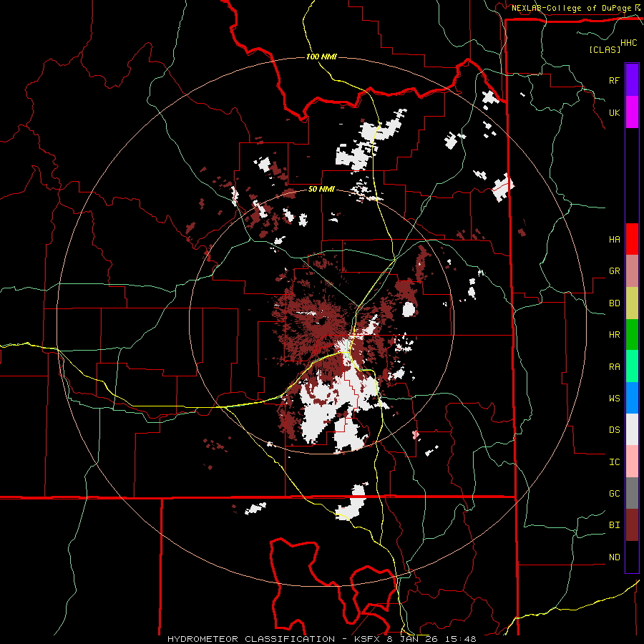Click the HR legend label
Image resolution: width=644 pixels, height=644 pixels.
[x=614, y=335]
